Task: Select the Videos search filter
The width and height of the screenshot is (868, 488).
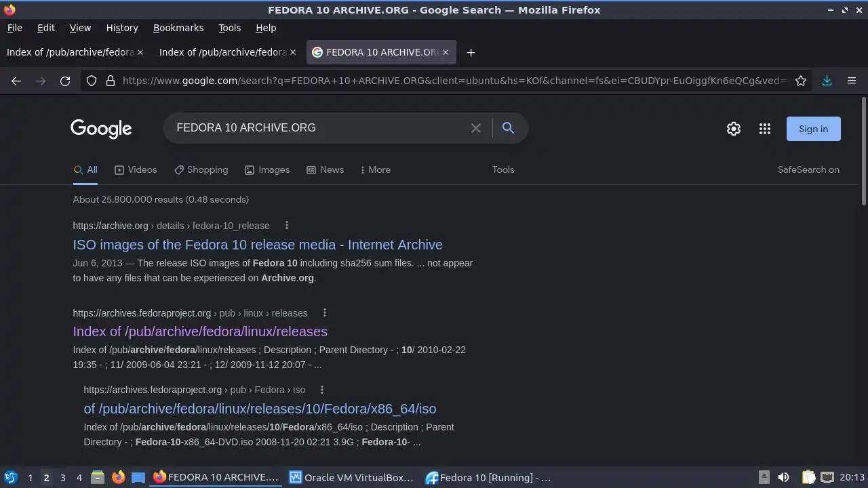Action: pos(136,169)
